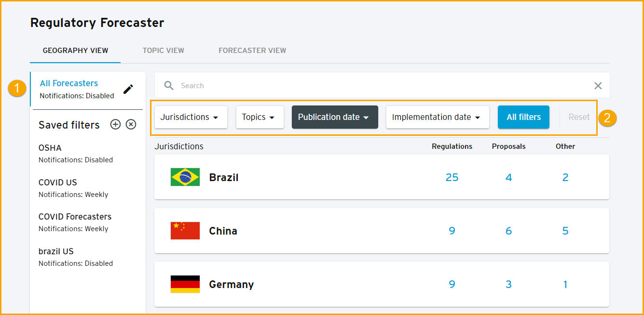Select the COVID US saved filter
Screen dimensions: 644x315
pyautogui.click(x=58, y=183)
